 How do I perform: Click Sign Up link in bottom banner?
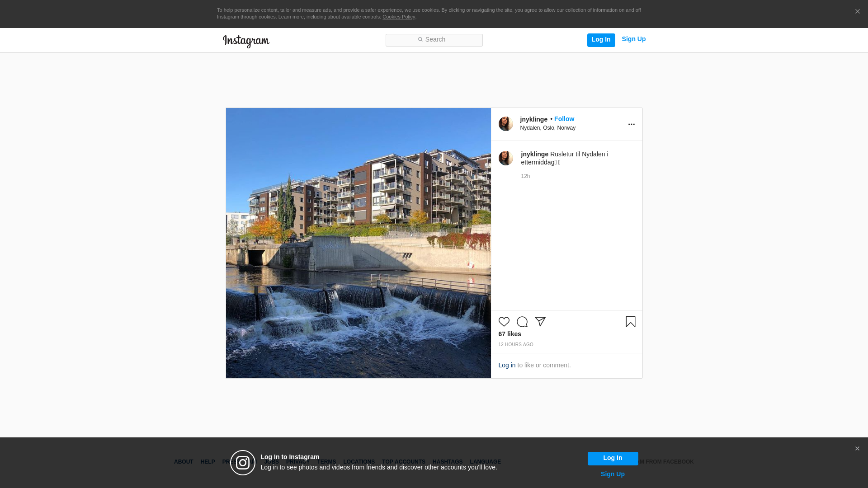(613, 474)
